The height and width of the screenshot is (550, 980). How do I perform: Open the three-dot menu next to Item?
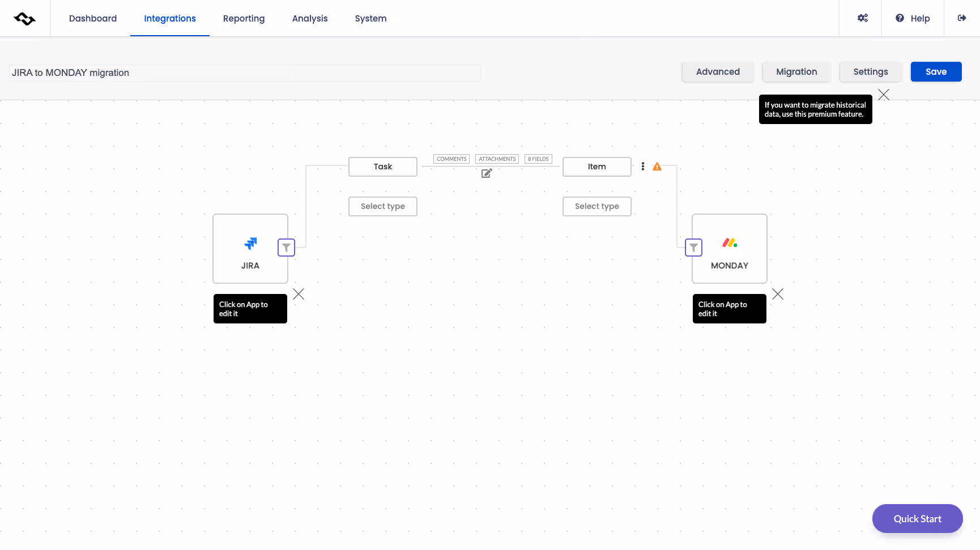[642, 166]
